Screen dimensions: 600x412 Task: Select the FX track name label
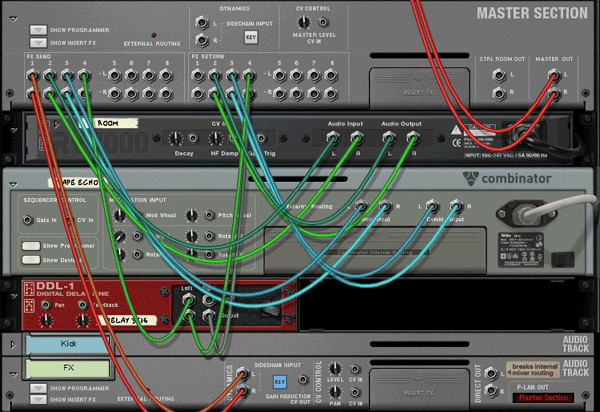point(65,368)
